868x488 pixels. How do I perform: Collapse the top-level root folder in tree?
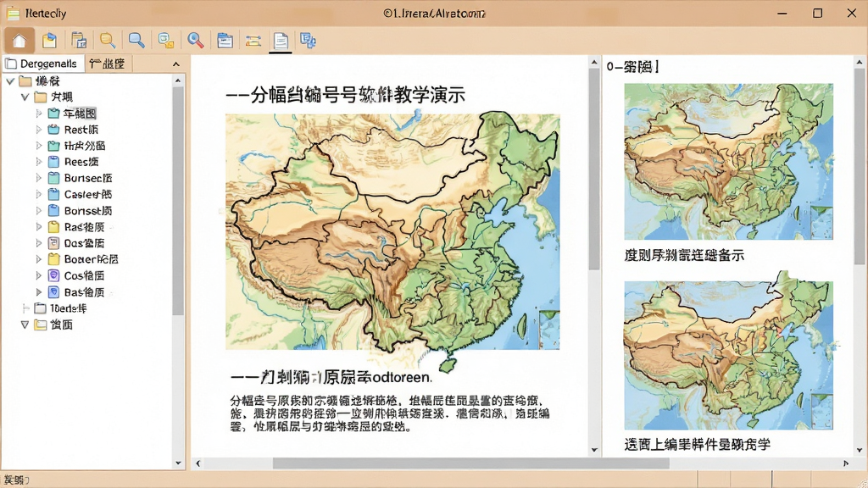10,81
